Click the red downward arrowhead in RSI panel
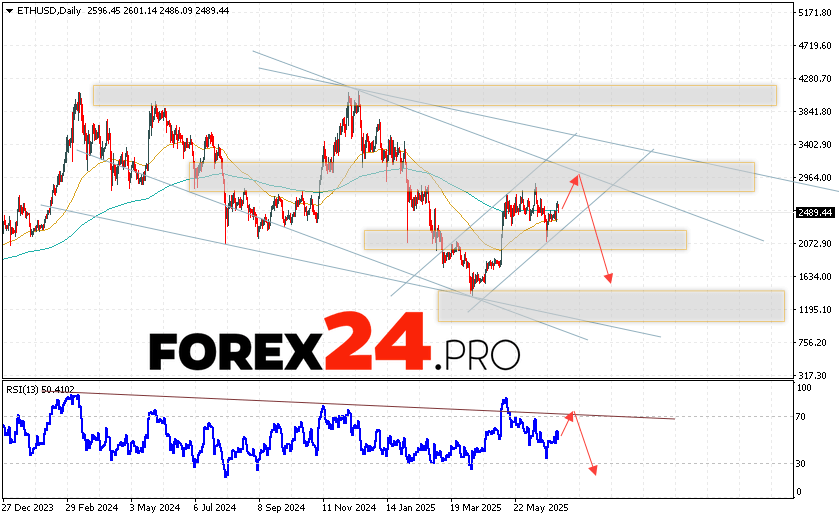This screenshot has height=519, width=839. pos(595,471)
